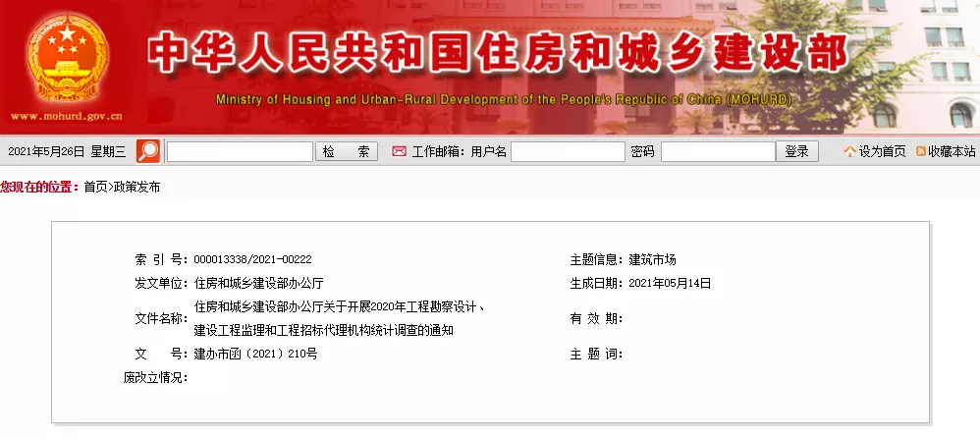
Task: Click the banner title 中华人民共和国住房和城乡建设部
Action: click(498, 53)
